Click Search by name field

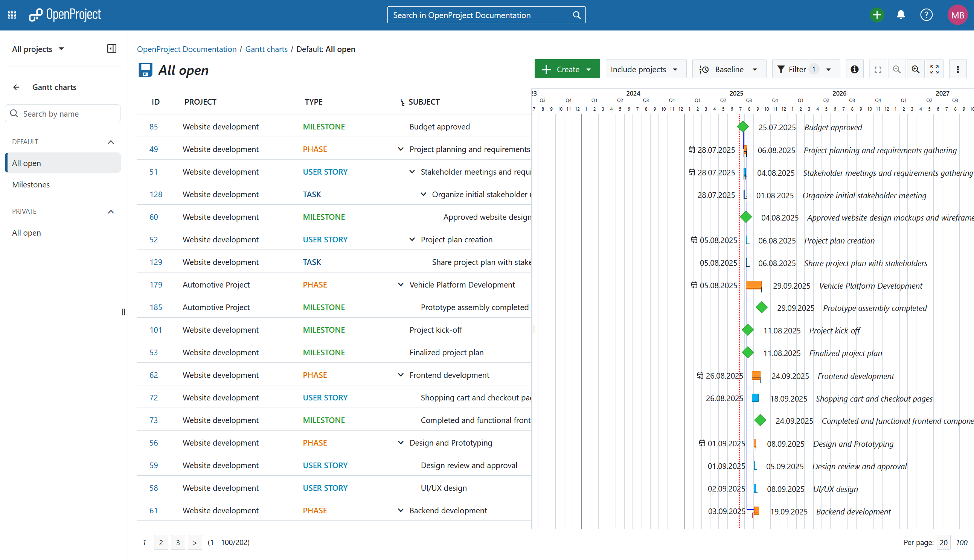click(x=63, y=113)
